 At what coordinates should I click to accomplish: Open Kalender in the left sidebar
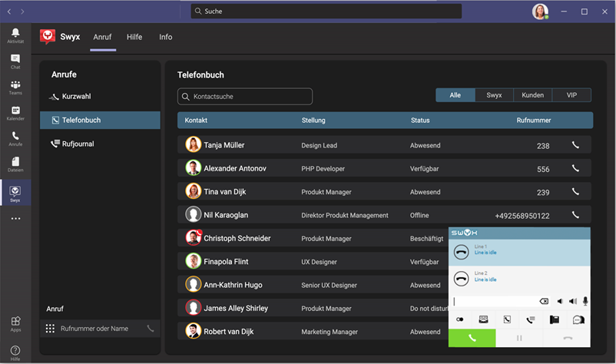[15, 113]
